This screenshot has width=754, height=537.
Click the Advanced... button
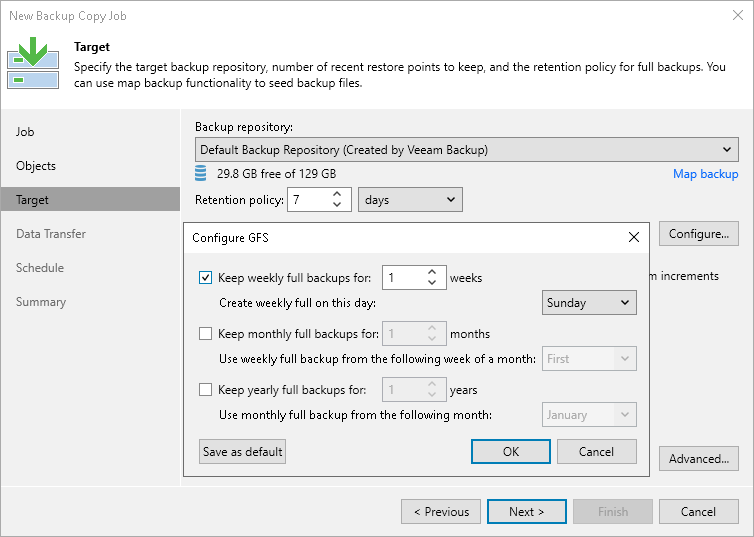click(x=699, y=459)
